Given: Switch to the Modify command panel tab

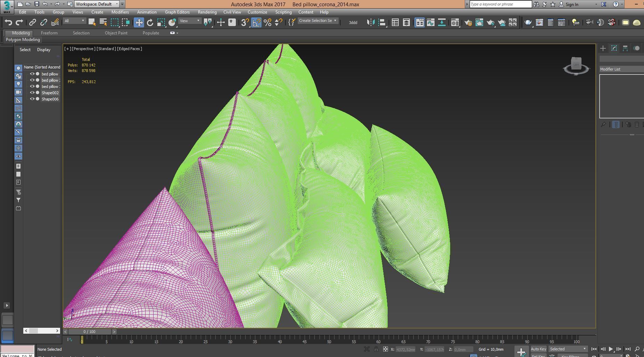Looking at the screenshot, I should [x=614, y=48].
